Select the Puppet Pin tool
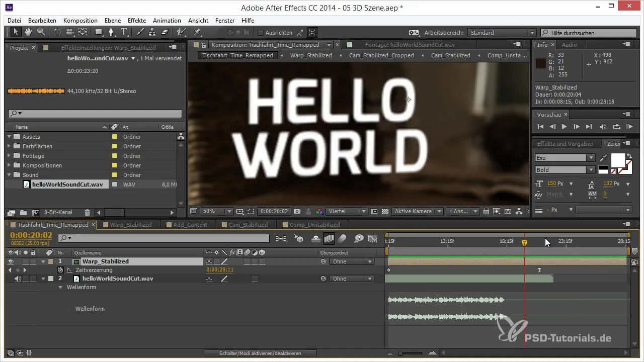Viewport: 644px width, 362px height. click(197, 32)
